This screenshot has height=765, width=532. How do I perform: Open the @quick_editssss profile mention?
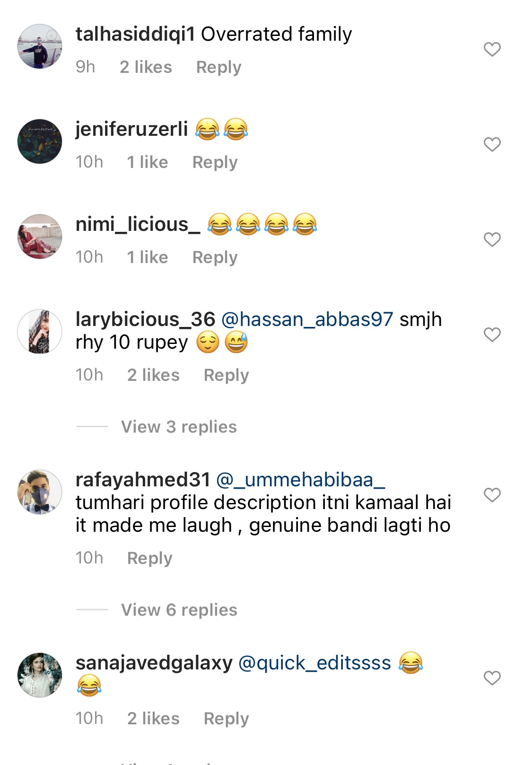point(314,663)
